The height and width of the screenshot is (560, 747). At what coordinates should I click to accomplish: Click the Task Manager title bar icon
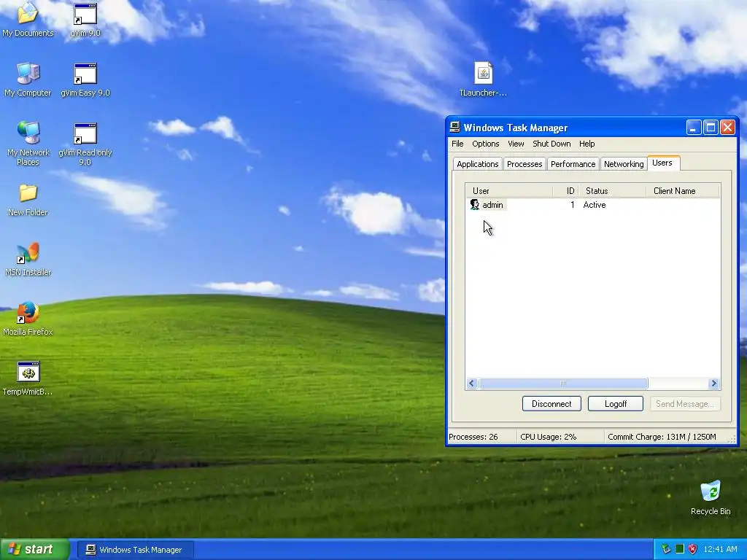point(455,127)
